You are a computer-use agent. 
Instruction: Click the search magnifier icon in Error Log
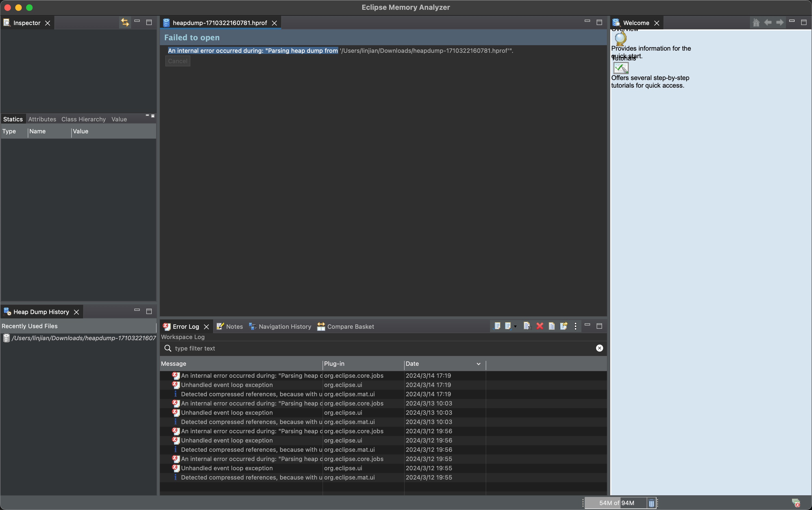(x=168, y=348)
